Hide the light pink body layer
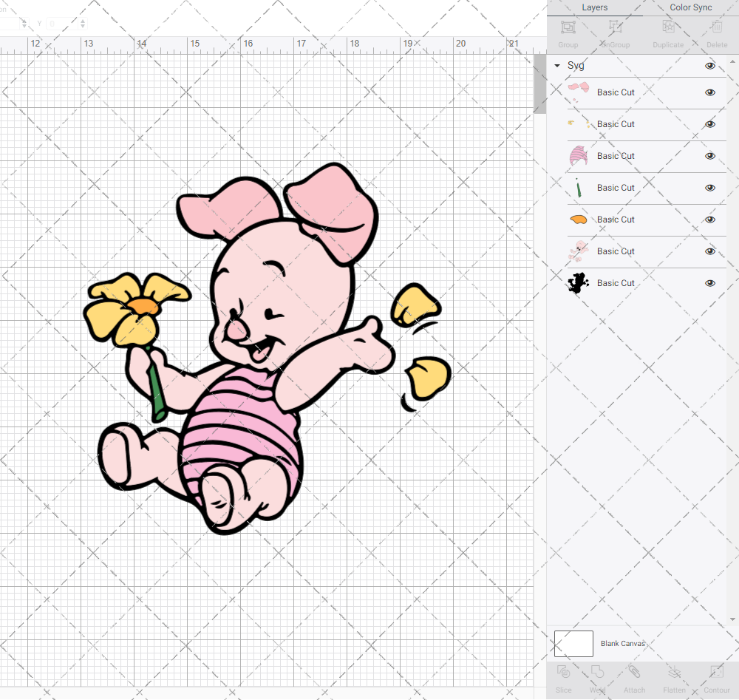Screen dimensions: 739x700 (x=709, y=251)
